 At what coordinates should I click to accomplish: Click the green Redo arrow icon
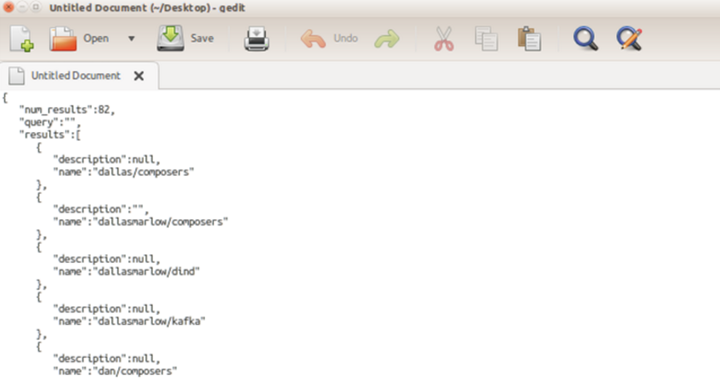387,39
